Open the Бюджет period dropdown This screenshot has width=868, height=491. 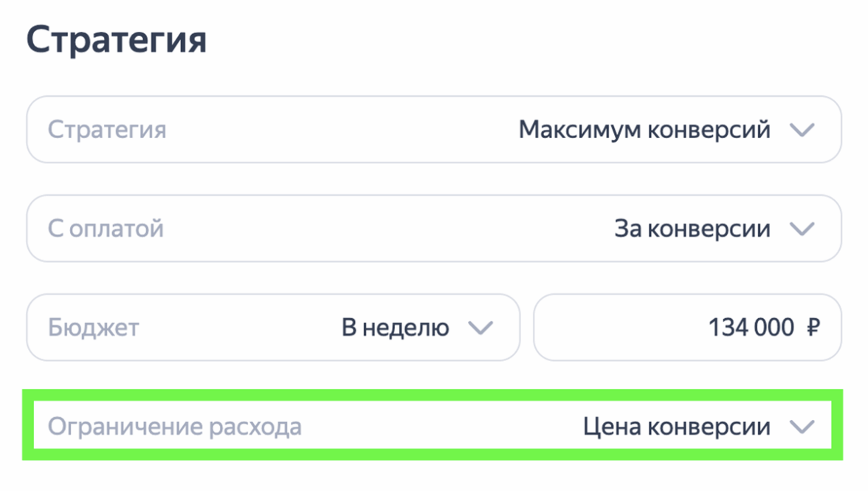click(273, 328)
